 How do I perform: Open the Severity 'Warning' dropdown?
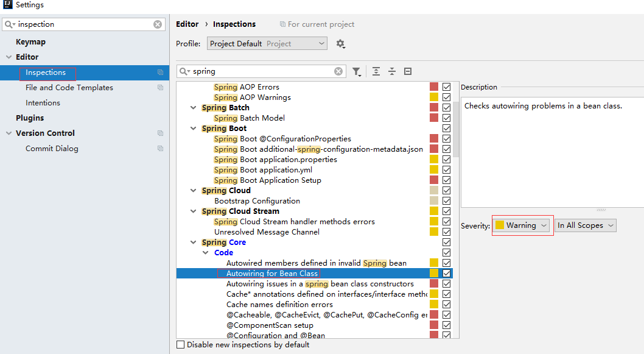point(522,225)
